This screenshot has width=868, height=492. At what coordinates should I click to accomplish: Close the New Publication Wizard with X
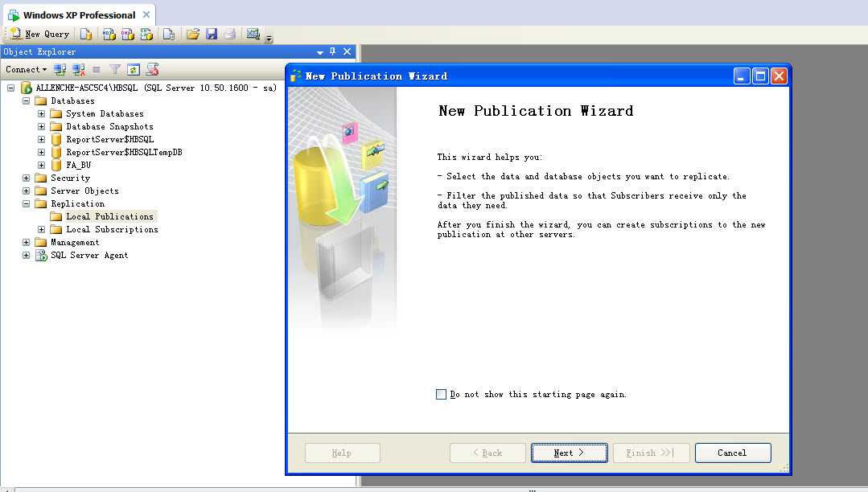(779, 76)
